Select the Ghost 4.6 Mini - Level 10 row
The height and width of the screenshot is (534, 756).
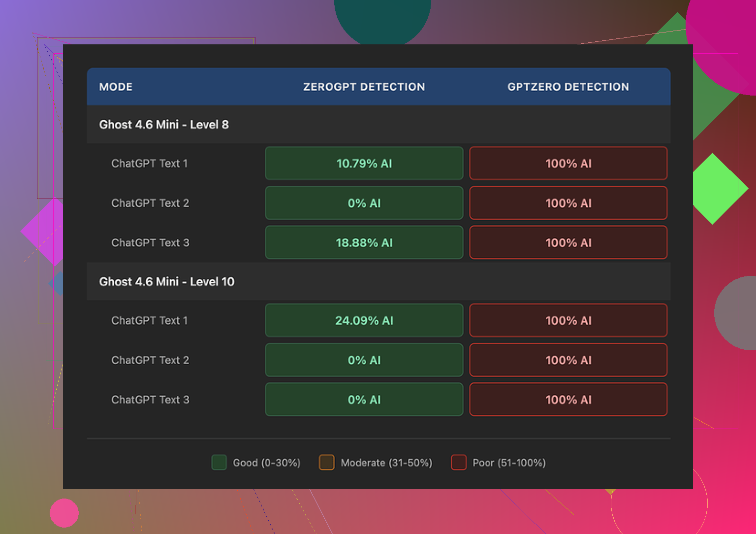166,282
